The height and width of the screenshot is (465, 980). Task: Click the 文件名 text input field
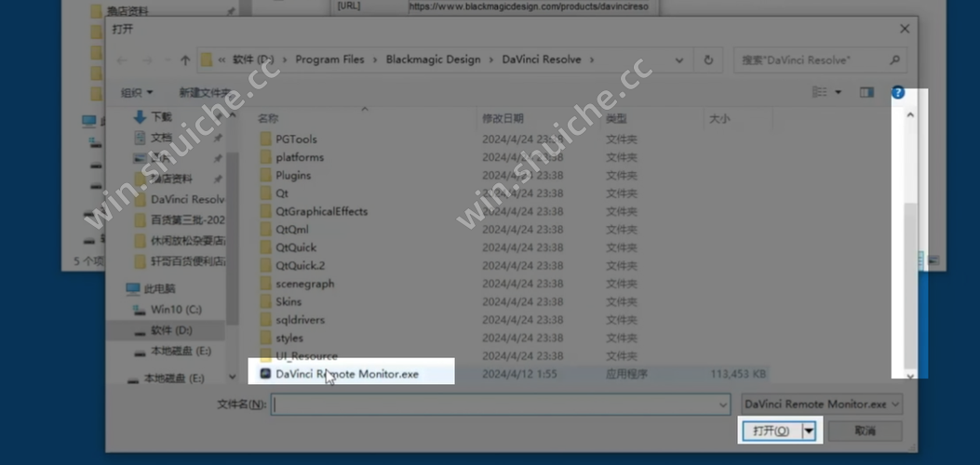coord(494,405)
